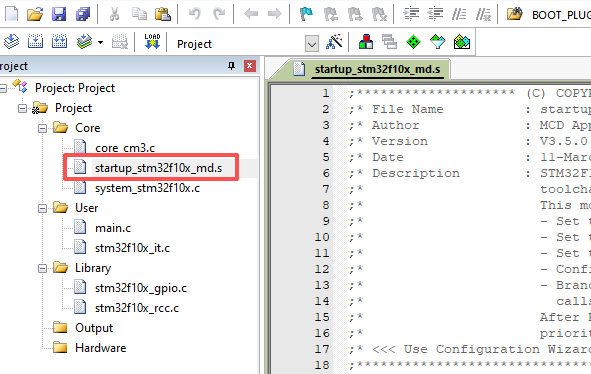
Task: Open Pack Installer icon
Action: click(462, 41)
